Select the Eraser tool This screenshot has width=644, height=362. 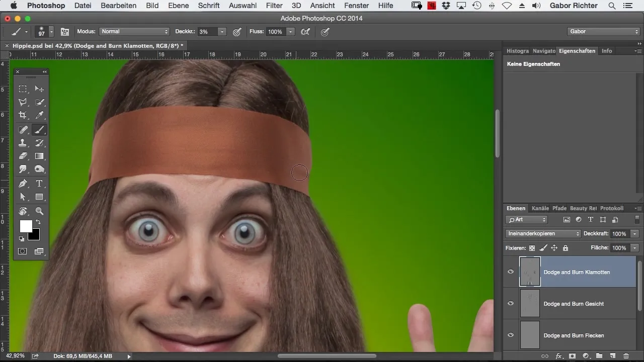click(23, 156)
